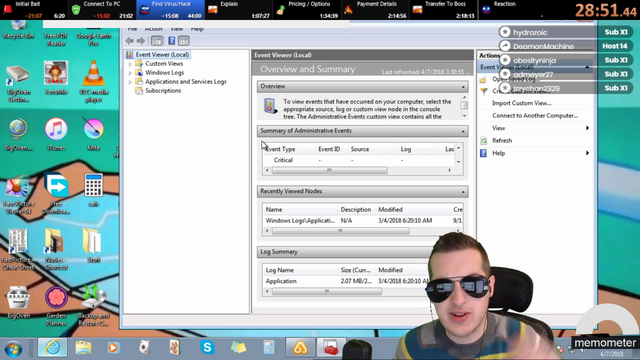The height and width of the screenshot is (360, 640).
Task: Click the Show/Hide Console Tree toolbar icon
Action: (157, 41)
